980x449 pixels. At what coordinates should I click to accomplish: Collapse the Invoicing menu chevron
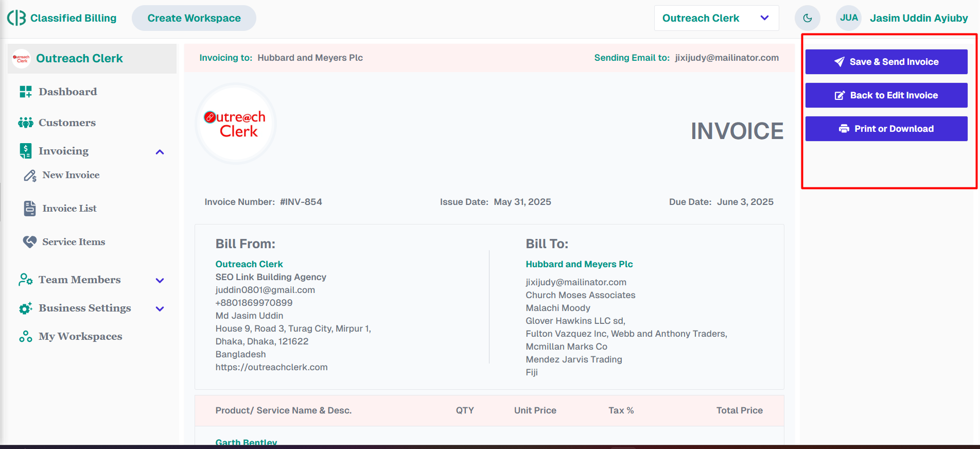coord(160,152)
